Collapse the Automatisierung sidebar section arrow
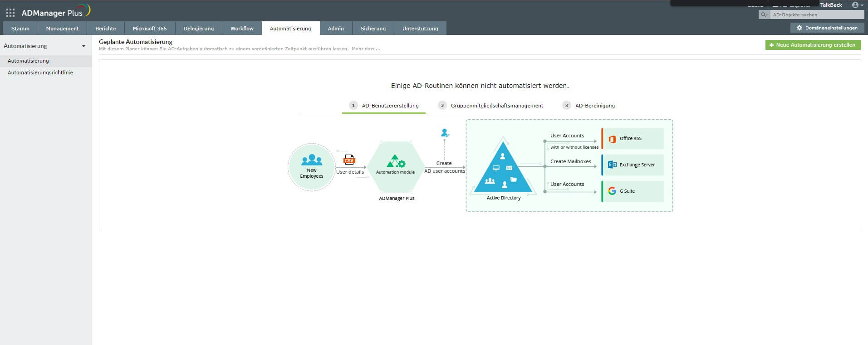This screenshot has width=868, height=345. [x=83, y=46]
